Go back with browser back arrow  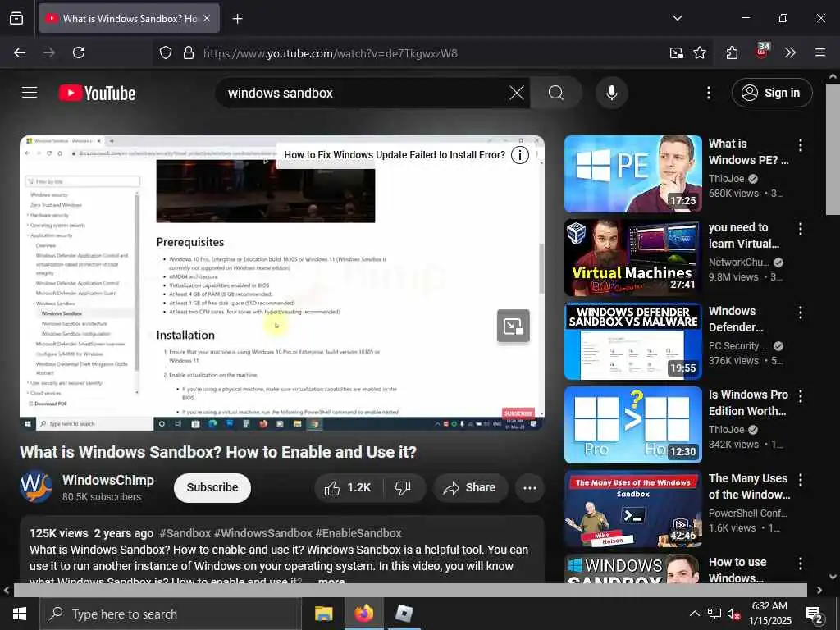coord(20,52)
